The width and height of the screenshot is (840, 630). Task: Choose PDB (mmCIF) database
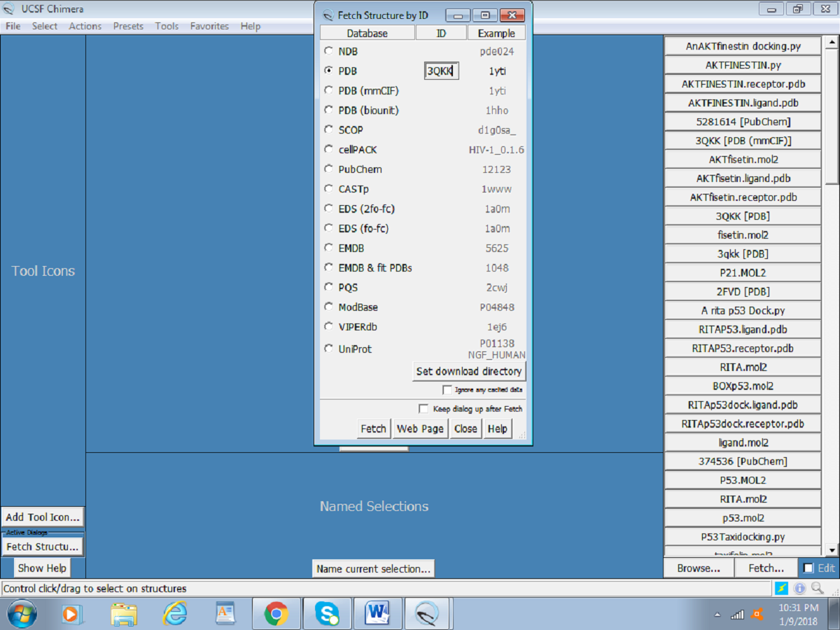click(328, 90)
